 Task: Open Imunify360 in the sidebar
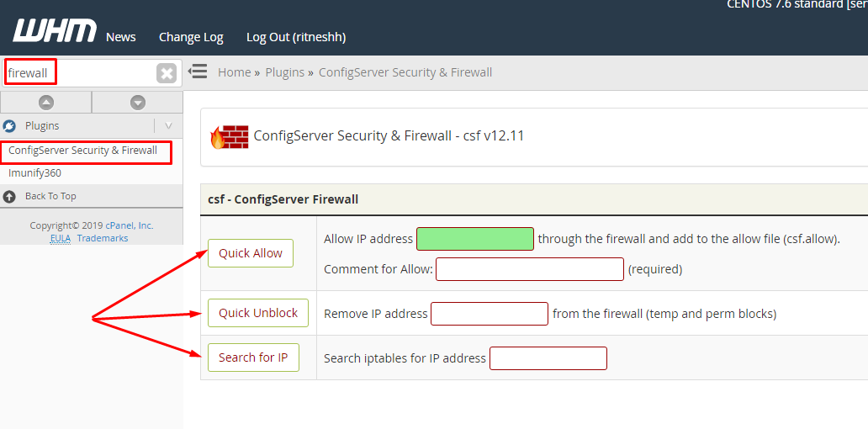[x=34, y=173]
